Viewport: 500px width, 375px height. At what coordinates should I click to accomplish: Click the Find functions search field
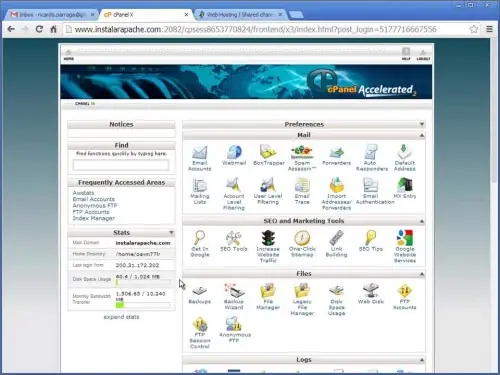(121, 165)
